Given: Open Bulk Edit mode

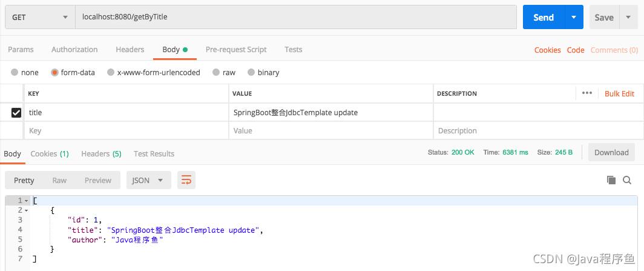Looking at the screenshot, I should point(619,93).
